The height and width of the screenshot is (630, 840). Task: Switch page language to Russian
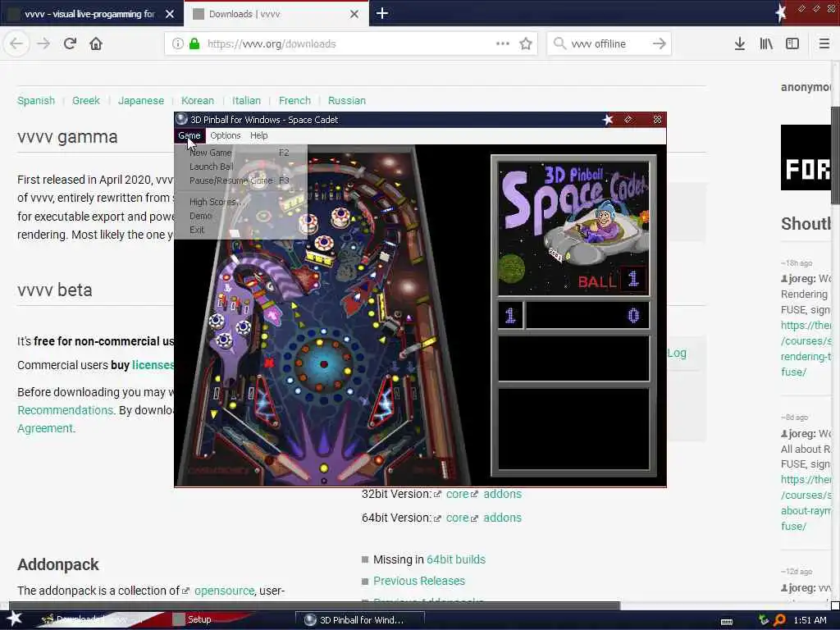click(347, 101)
